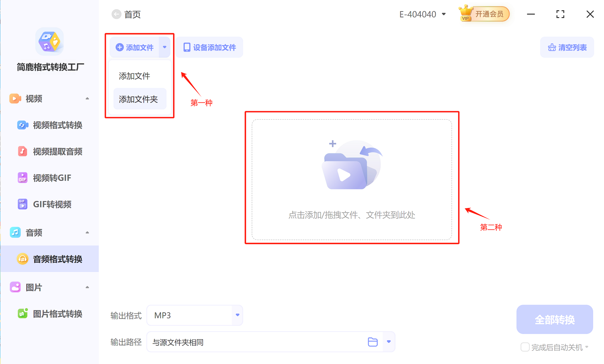The height and width of the screenshot is (364, 604).
Task: Click the 开通会员 VIP crown badge
Action: (484, 14)
